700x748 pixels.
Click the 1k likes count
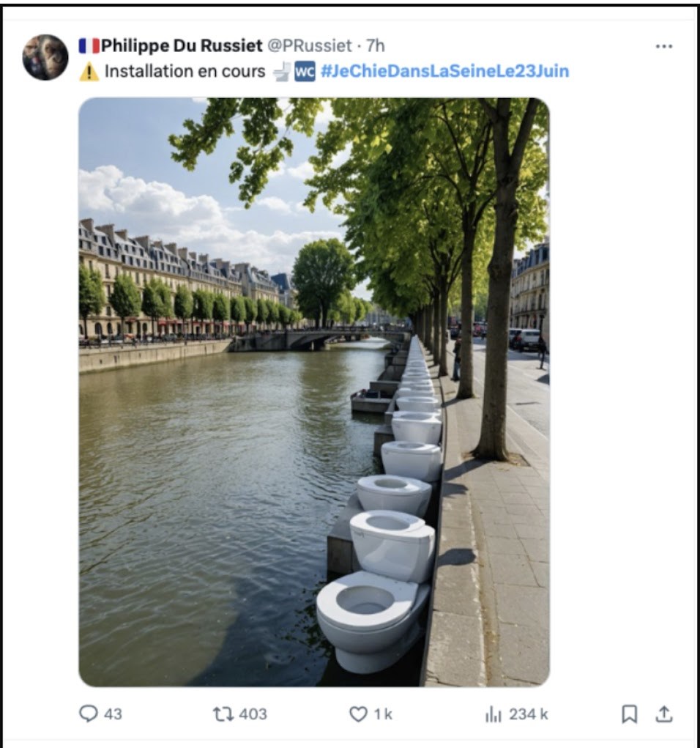click(x=383, y=714)
